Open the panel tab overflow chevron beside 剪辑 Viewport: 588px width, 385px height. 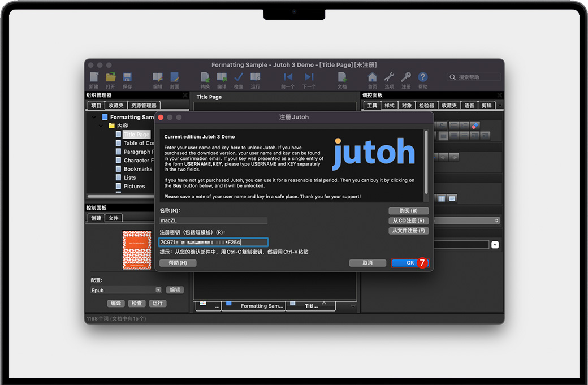pyautogui.click(x=499, y=105)
